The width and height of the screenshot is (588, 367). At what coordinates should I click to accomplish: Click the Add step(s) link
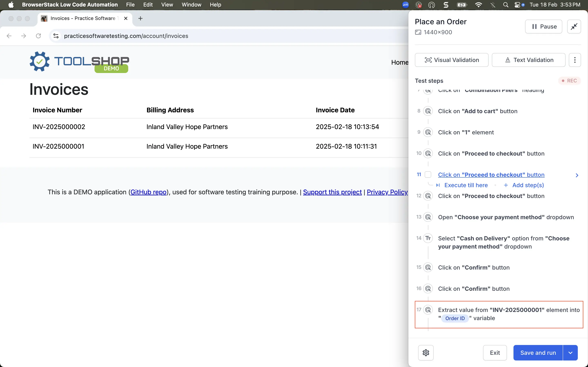pos(528,185)
